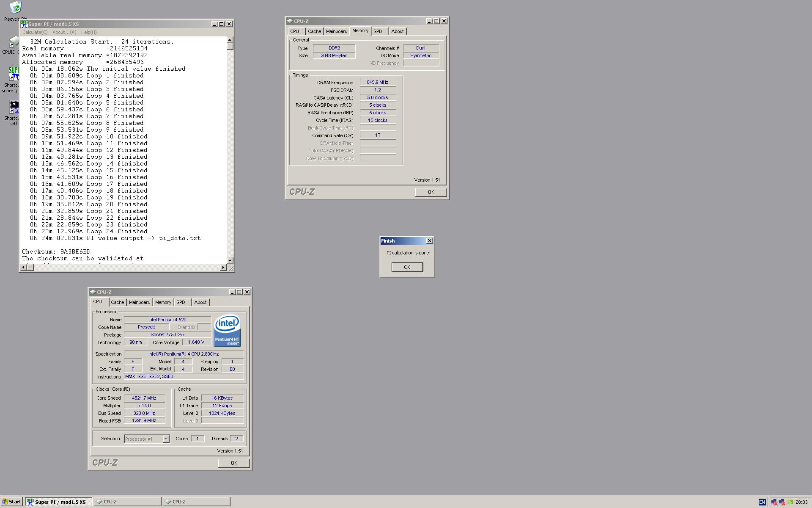Viewport: 812px width, 508px height.
Task: Open the Start menu
Action: click(x=11, y=502)
